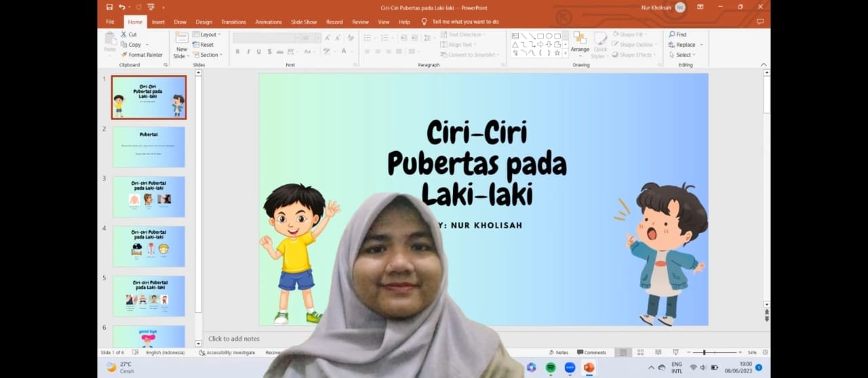
Task: Toggle Normal view button in status bar
Action: 623,352
